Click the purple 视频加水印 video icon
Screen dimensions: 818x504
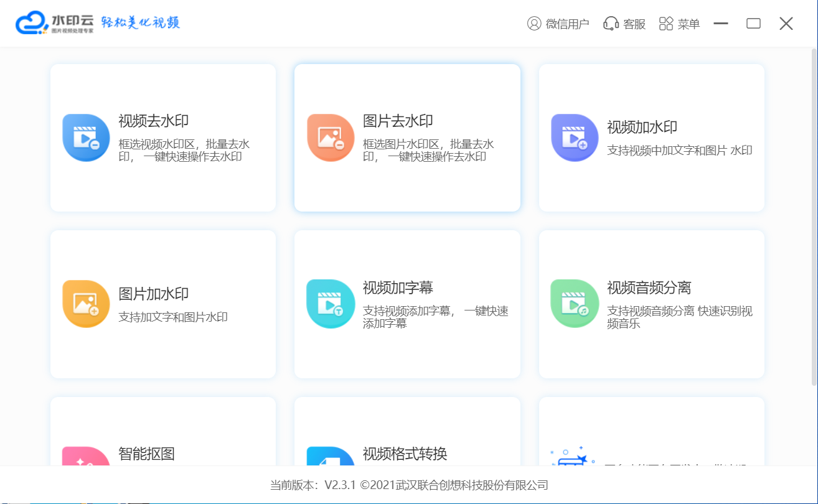click(575, 138)
